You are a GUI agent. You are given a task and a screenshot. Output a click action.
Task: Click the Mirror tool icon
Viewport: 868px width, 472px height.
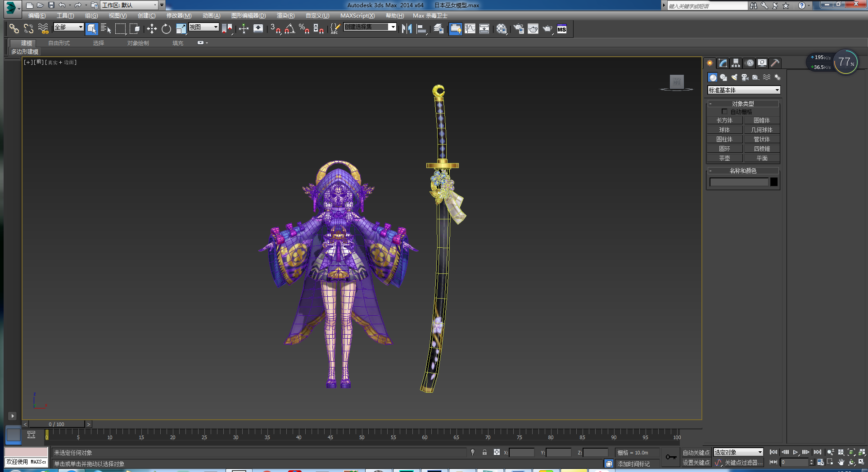[x=407, y=29]
